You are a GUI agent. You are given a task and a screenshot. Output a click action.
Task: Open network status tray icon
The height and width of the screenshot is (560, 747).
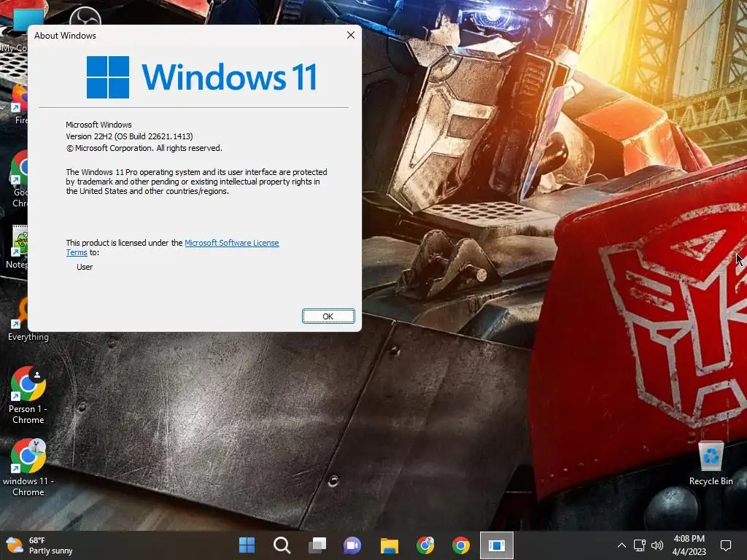[639, 545]
